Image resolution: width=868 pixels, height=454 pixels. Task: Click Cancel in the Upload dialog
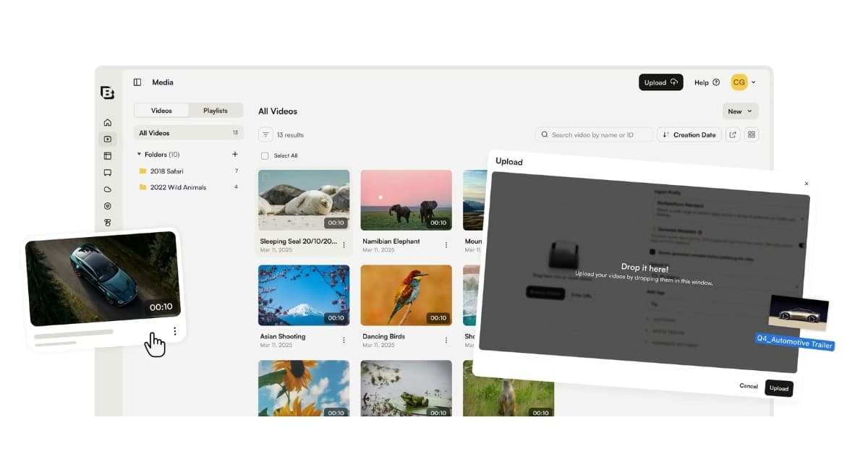(749, 386)
